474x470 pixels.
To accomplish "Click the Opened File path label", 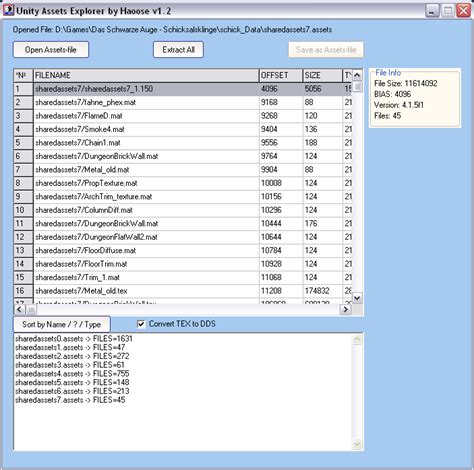I will (172, 30).
